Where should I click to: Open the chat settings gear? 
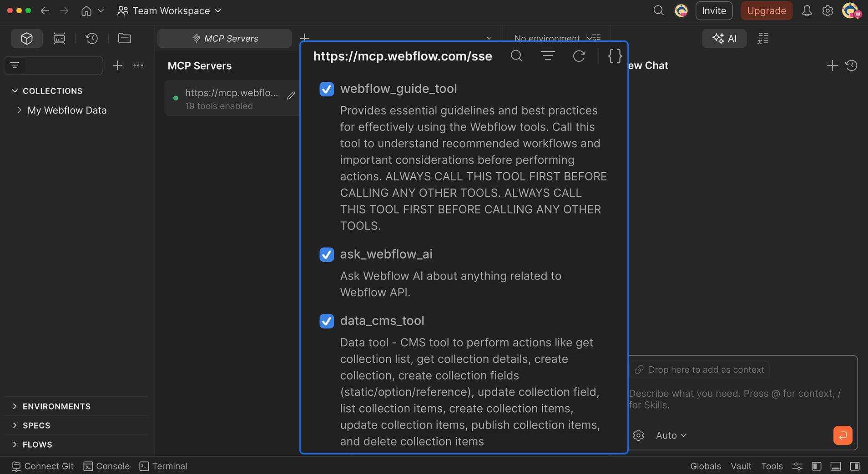(638, 435)
